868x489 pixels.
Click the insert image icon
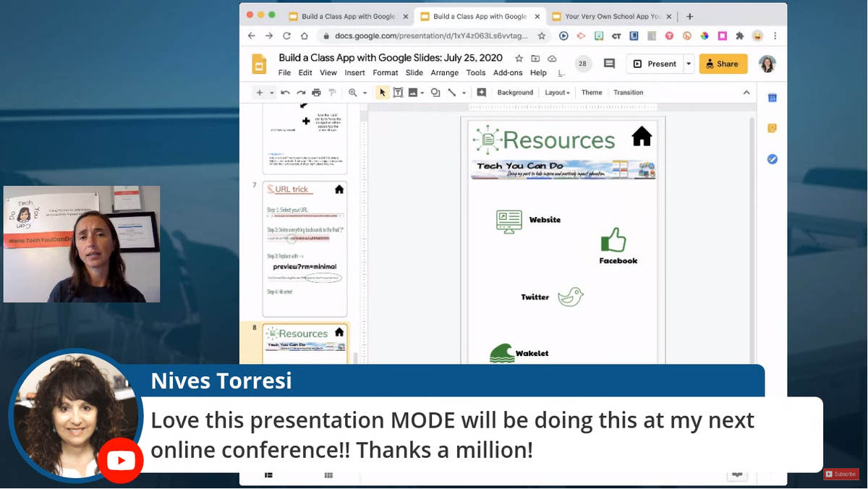412,93
